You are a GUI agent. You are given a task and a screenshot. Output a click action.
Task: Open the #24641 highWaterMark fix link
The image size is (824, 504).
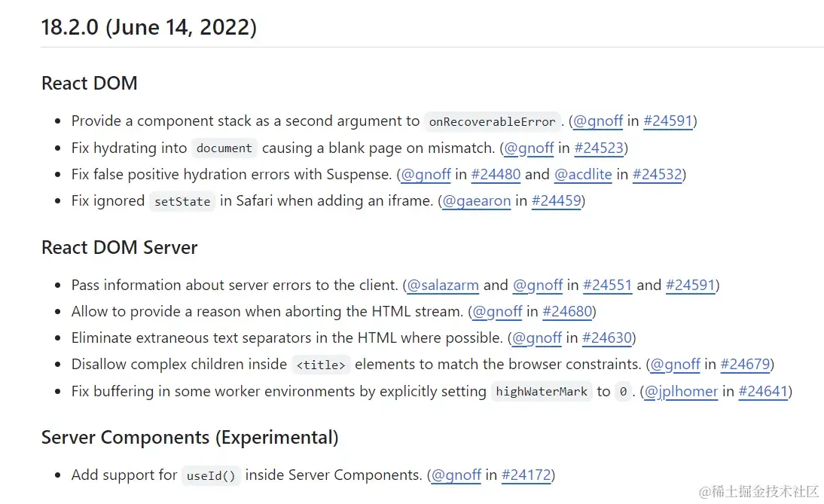763,391
